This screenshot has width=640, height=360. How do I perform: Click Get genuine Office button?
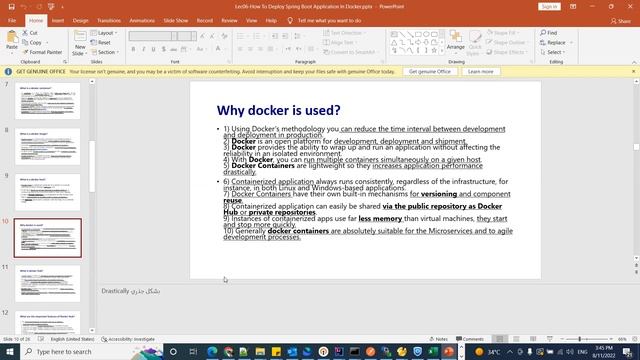coord(430,71)
